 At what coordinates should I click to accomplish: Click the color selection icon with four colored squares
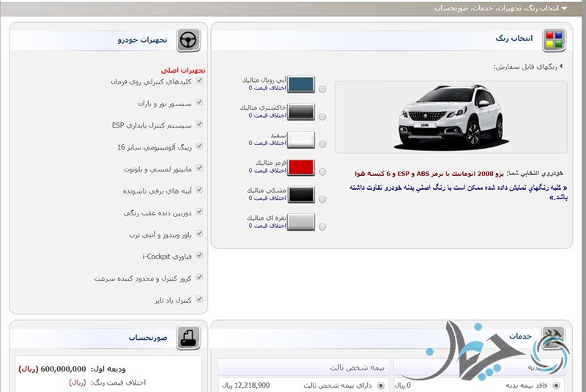point(553,40)
